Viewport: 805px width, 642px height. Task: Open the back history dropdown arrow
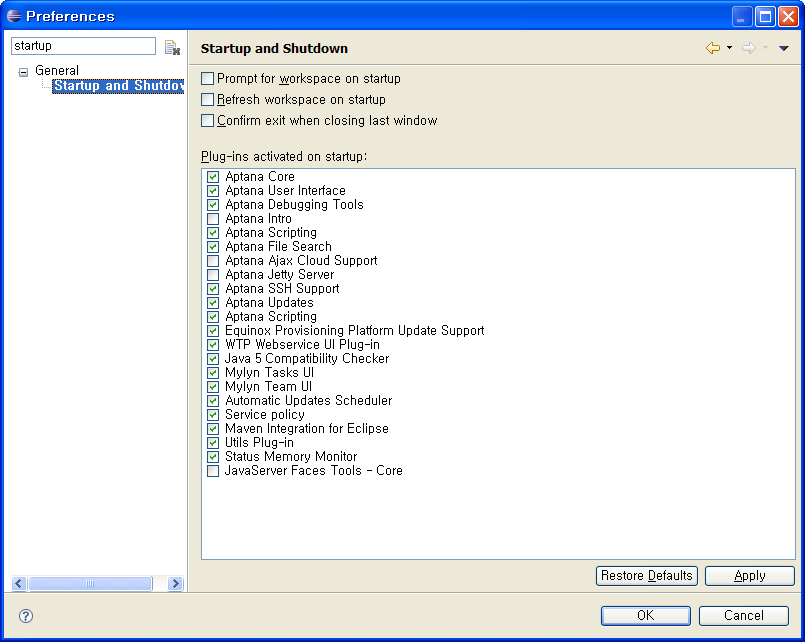click(730, 48)
